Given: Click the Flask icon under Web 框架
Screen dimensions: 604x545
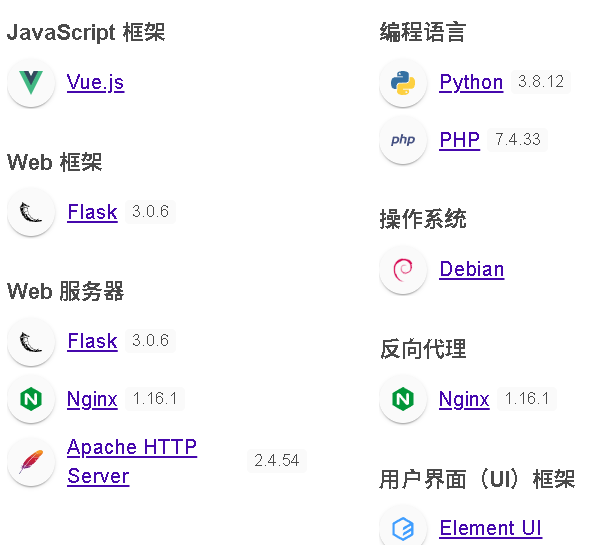Looking at the screenshot, I should point(31,212).
